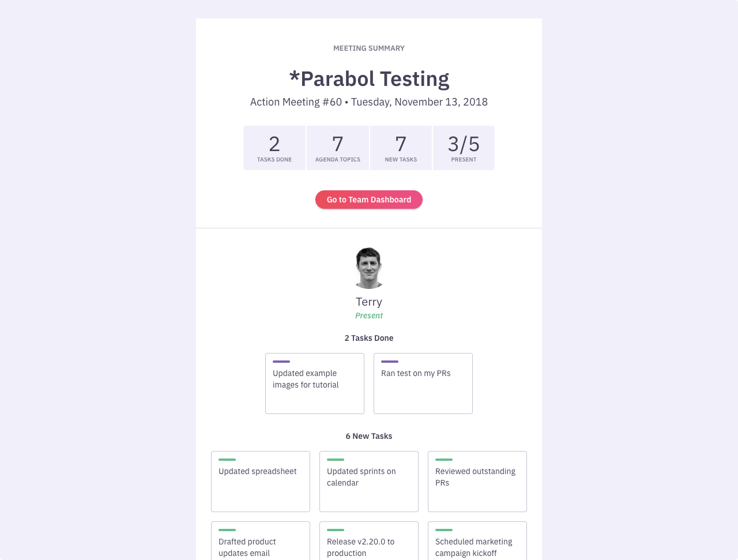Open the Updated example images for tutorial card

tap(315, 384)
